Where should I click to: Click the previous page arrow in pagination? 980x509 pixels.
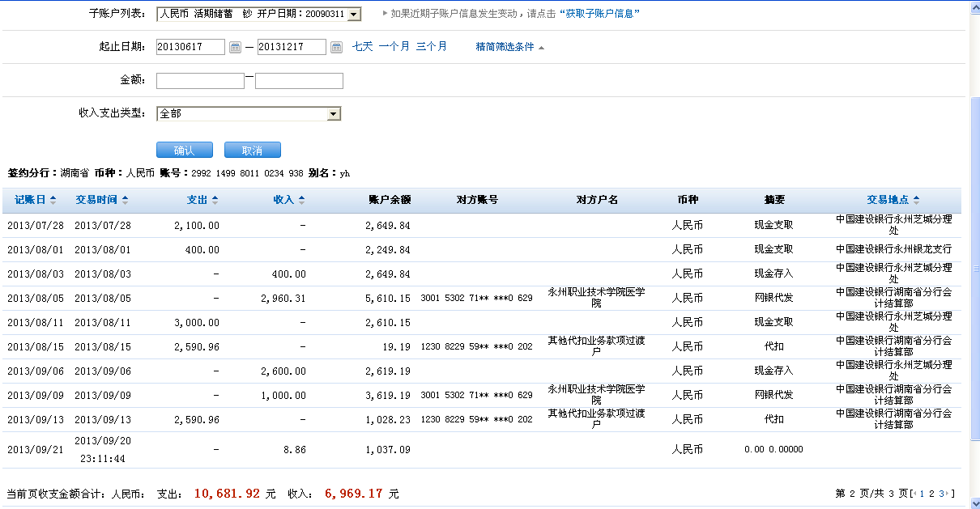pyautogui.click(x=914, y=494)
